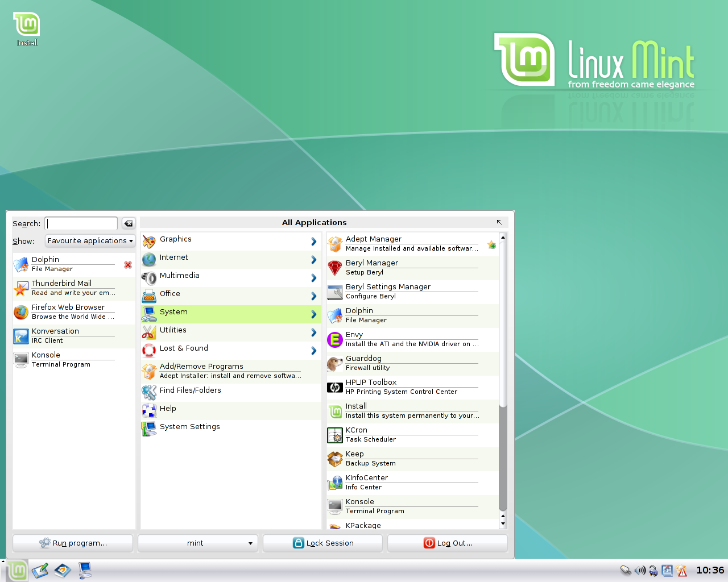Click the Konversation IRC client icon

coord(21,336)
